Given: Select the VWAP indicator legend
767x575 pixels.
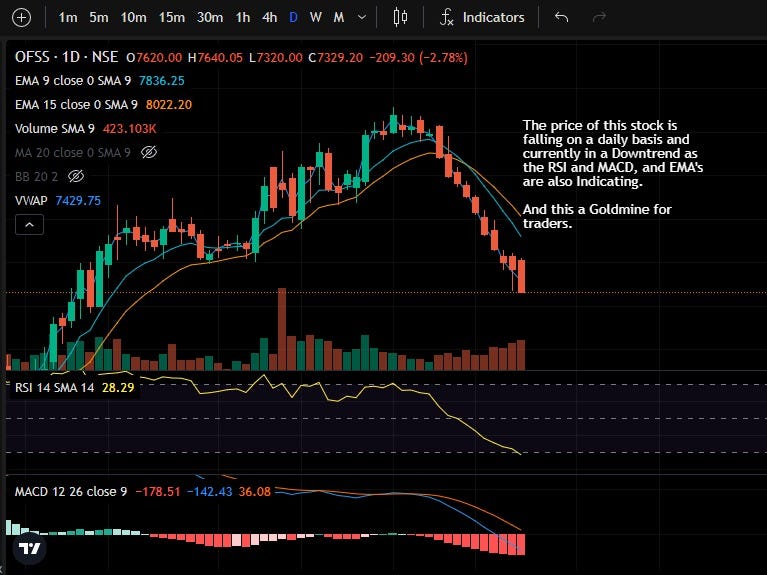Looking at the screenshot, I should [x=31, y=201].
